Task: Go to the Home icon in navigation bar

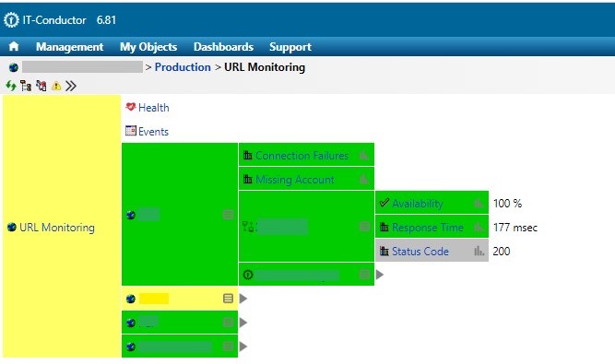Action: click(x=14, y=47)
